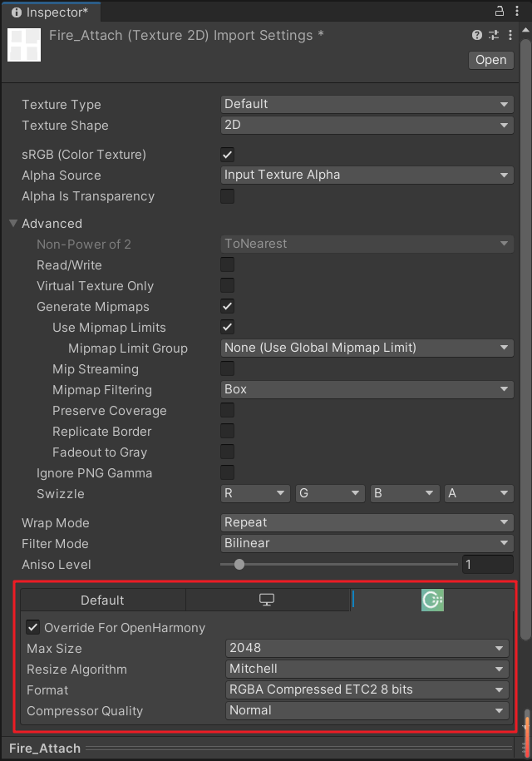Open the Max Size 2048 dropdown
The width and height of the screenshot is (532, 761).
pos(367,648)
